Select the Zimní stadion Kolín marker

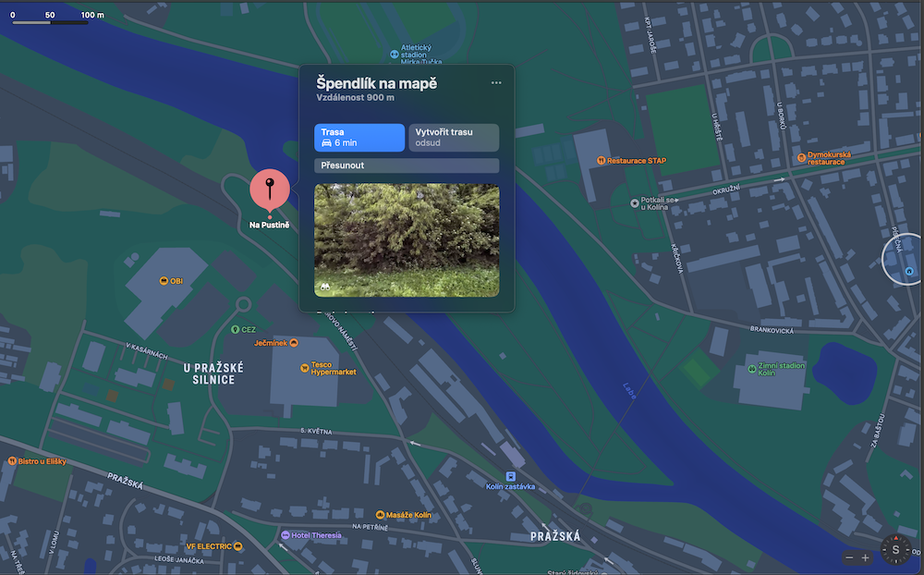tap(752, 369)
